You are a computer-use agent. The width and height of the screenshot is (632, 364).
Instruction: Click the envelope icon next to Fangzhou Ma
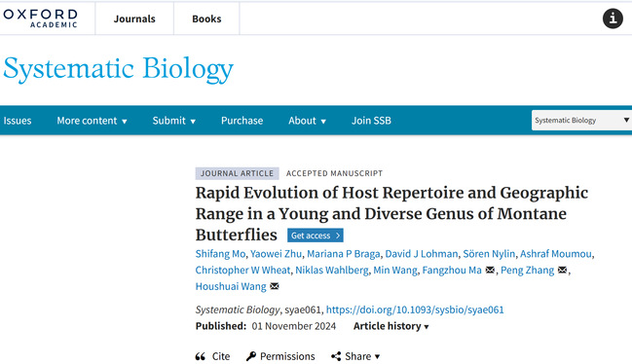pos(490,271)
